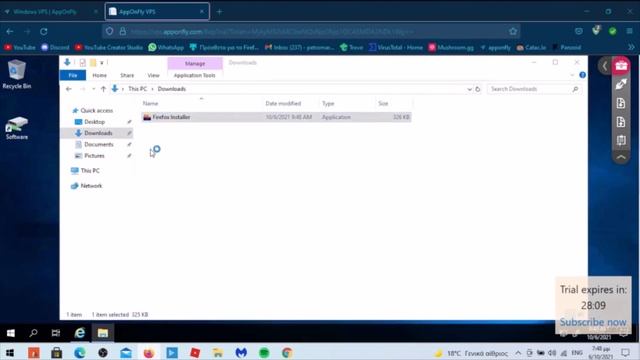Go back in the browser

[x=10, y=31]
